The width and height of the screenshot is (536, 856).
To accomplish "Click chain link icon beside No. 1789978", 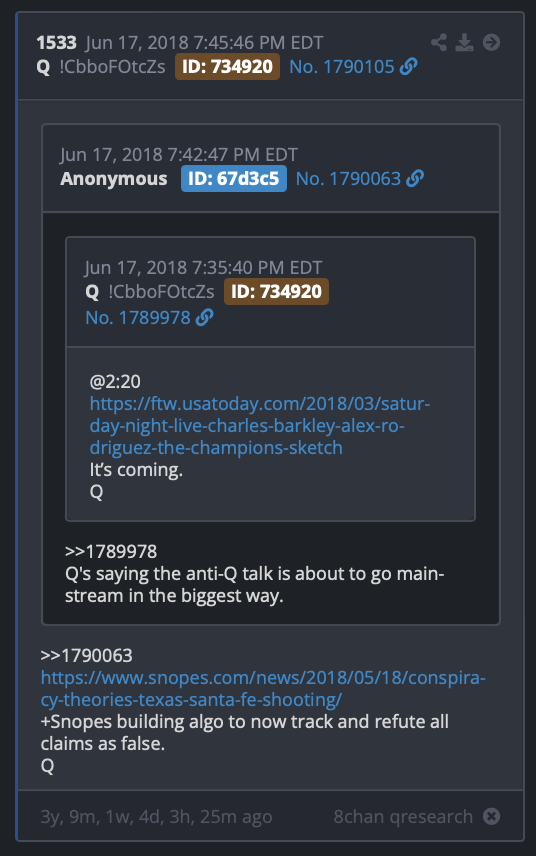I will [x=204, y=318].
